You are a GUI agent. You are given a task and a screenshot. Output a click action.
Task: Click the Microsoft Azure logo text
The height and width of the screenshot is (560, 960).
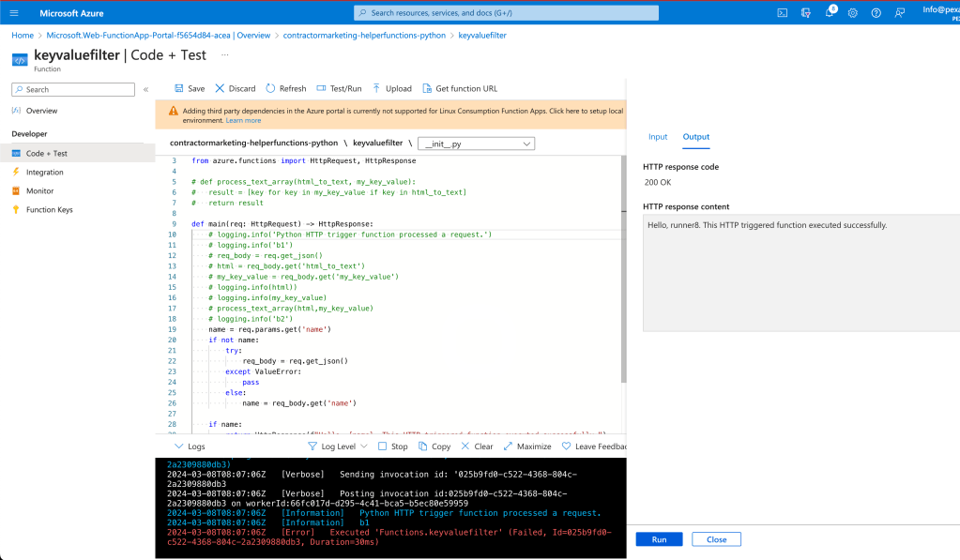[71, 13]
